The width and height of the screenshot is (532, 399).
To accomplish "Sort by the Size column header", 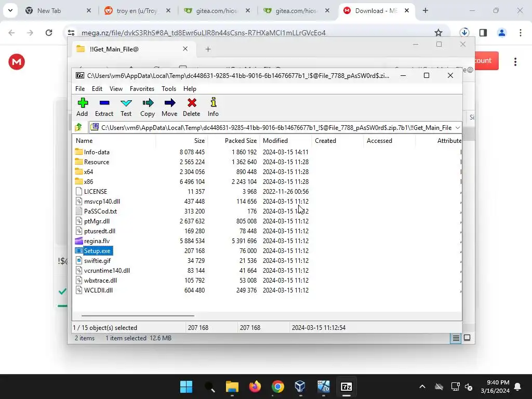I will [x=182, y=140].
